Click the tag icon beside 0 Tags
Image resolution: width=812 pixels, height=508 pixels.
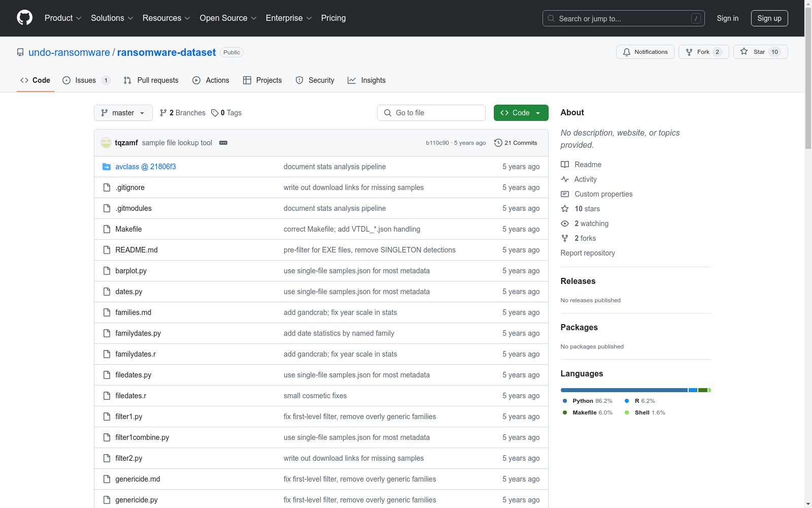[x=215, y=113]
